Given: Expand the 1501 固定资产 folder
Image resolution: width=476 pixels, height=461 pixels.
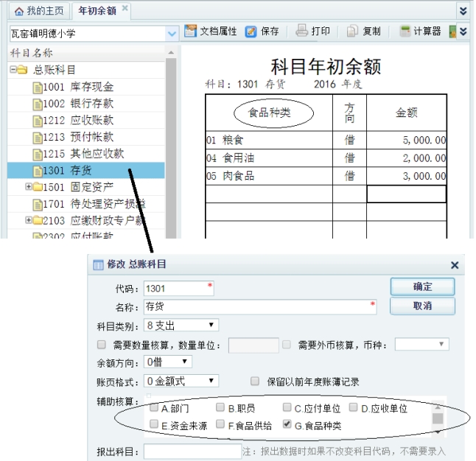Looking at the screenshot, I should pyautogui.click(x=29, y=186).
